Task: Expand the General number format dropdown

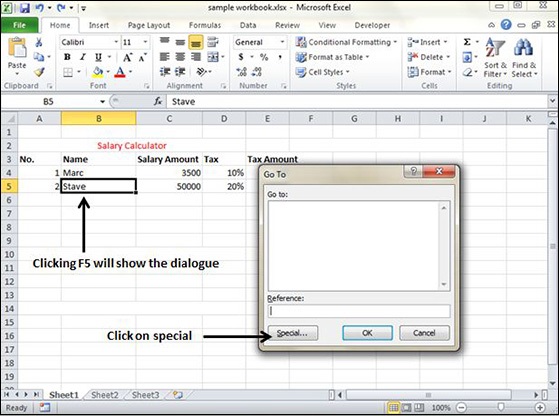Action: point(282,42)
